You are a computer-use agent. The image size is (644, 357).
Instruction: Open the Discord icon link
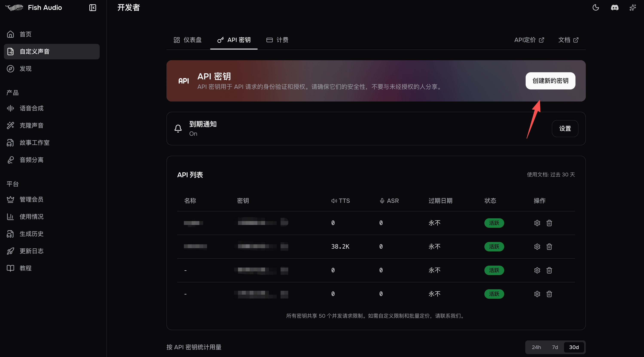tap(615, 8)
